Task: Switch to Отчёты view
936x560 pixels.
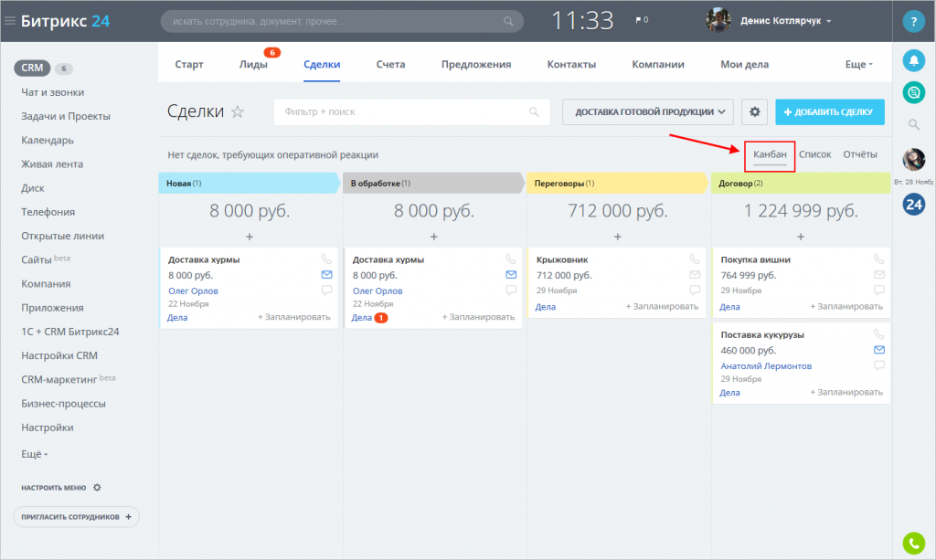Action: pos(860,154)
